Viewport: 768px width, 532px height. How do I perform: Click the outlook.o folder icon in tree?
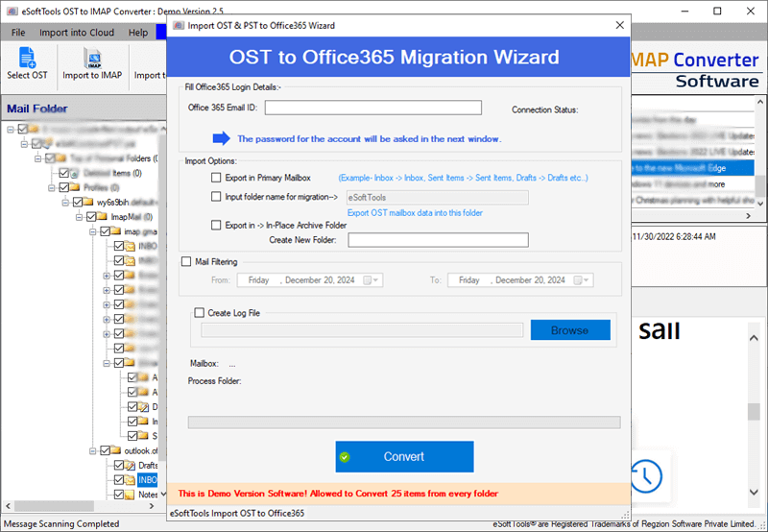pos(116,450)
